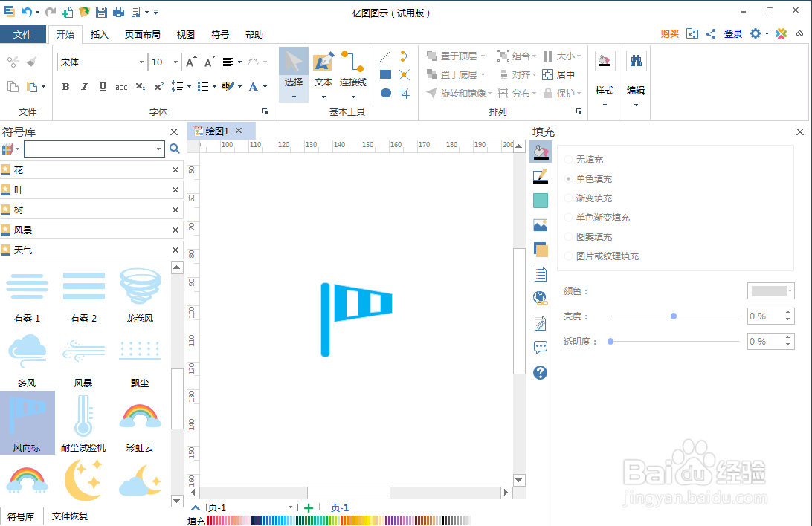This screenshot has height=526, width=812.
Task: Switch to the 符号 ribbon tab
Action: pyautogui.click(x=219, y=34)
